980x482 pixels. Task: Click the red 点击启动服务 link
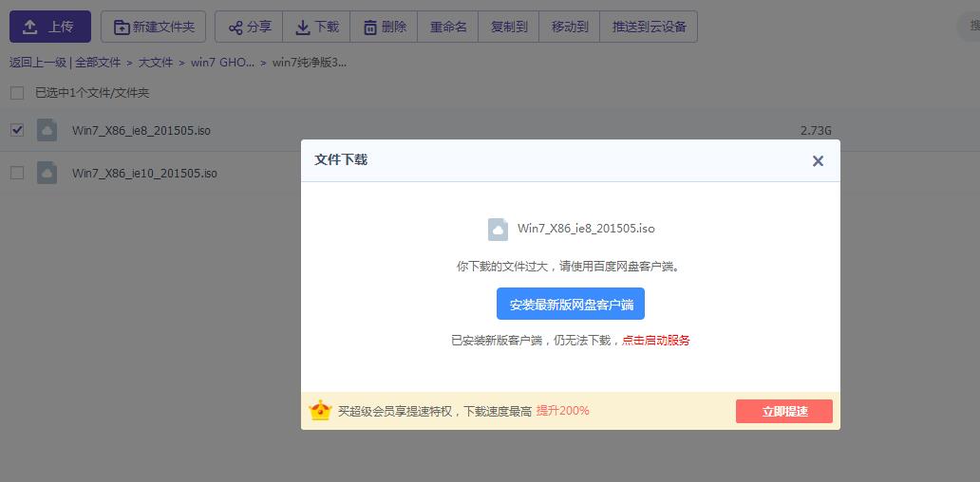pyautogui.click(x=655, y=341)
